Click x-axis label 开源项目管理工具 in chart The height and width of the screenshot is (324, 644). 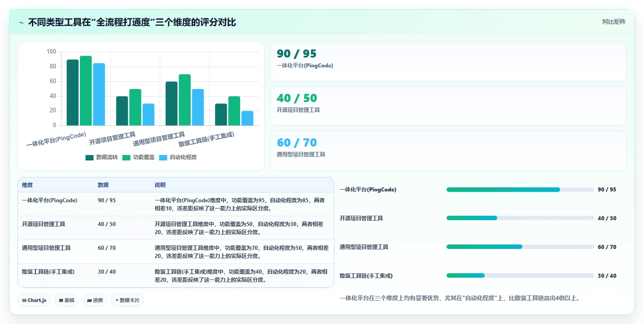[x=112, y=138]
